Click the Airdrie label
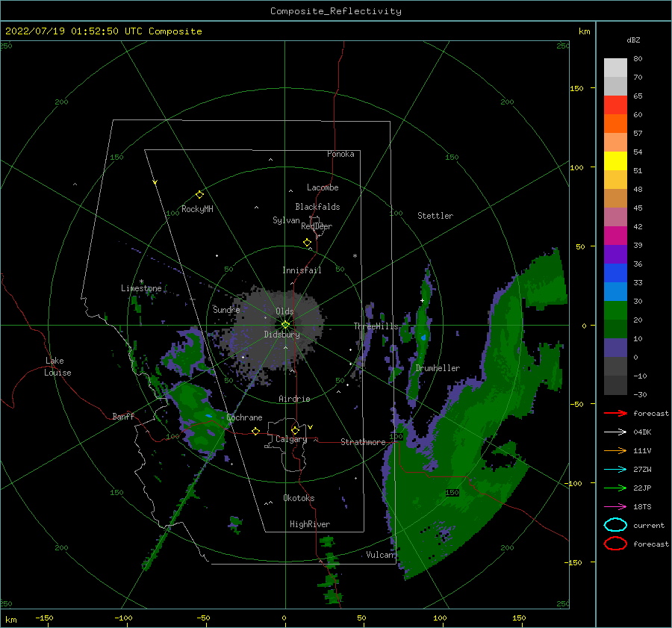Screen dimensions: 672x628 294,399
